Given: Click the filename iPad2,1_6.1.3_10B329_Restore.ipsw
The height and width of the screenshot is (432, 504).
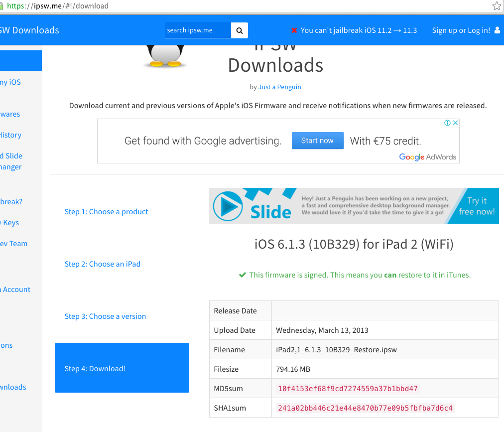Looking at the screenshot, I should coord(337,350).
